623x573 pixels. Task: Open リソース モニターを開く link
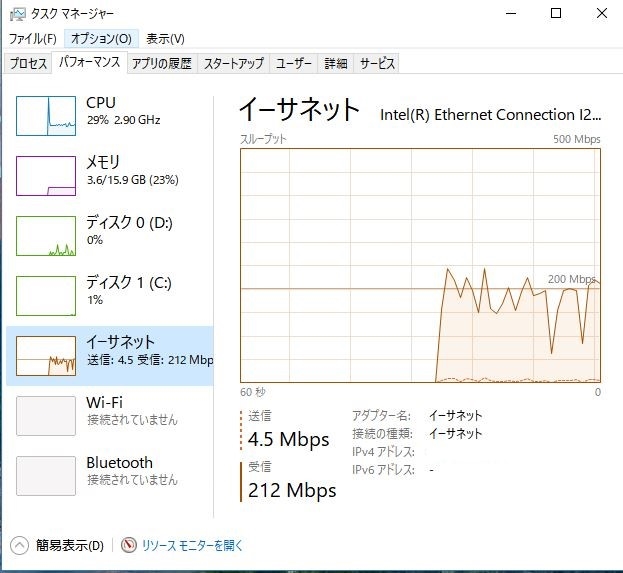pyautogui.click(x=192, y=546)
